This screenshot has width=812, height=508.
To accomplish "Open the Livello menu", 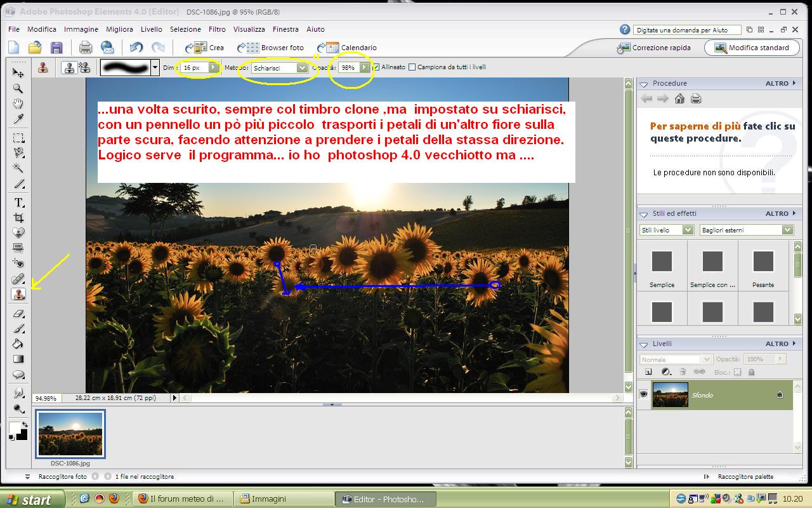I will click(152, 29).
